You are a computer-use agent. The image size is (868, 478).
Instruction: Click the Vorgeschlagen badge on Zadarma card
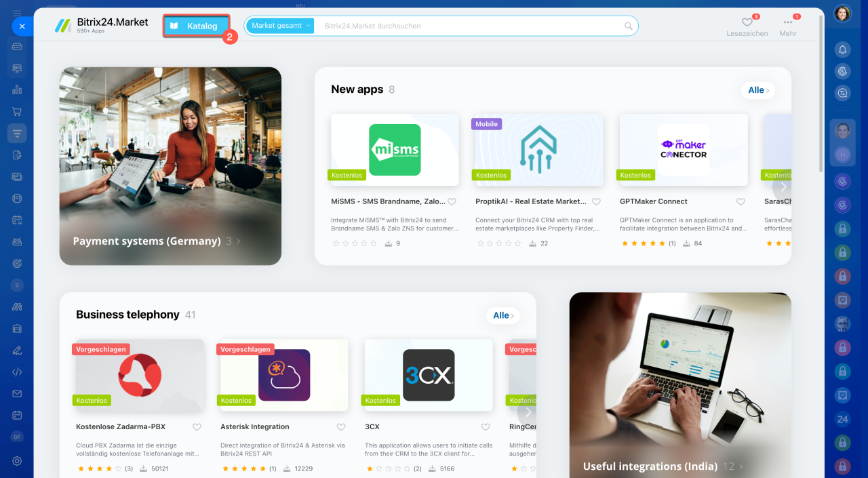[x=100, y=349]
